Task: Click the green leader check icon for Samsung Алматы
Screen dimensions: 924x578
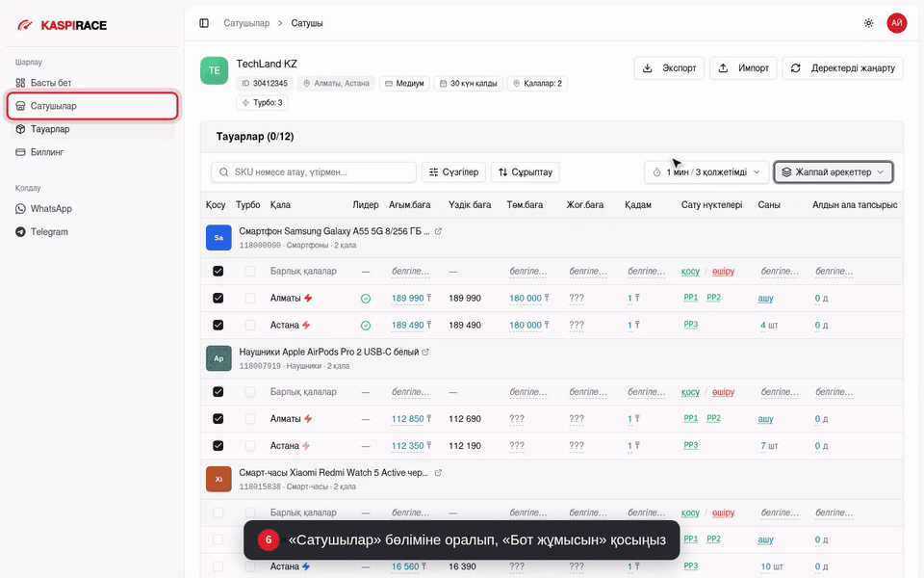Action: [x=366, y=299]
